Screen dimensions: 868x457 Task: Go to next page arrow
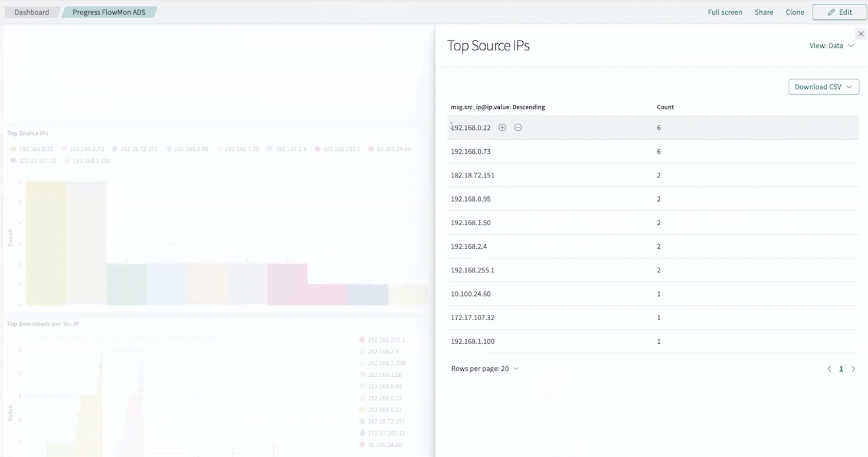click(x=853, y=369)
